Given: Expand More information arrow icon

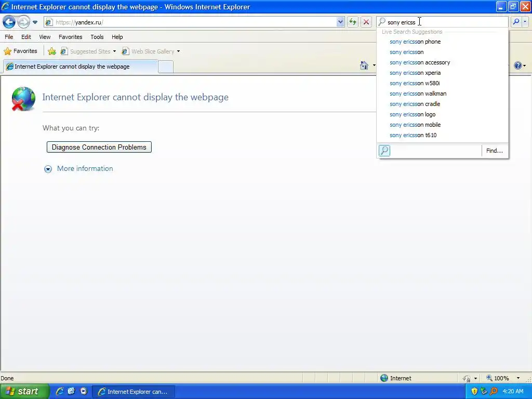Looking at the screenshot, I should click(x=48, y=169).
